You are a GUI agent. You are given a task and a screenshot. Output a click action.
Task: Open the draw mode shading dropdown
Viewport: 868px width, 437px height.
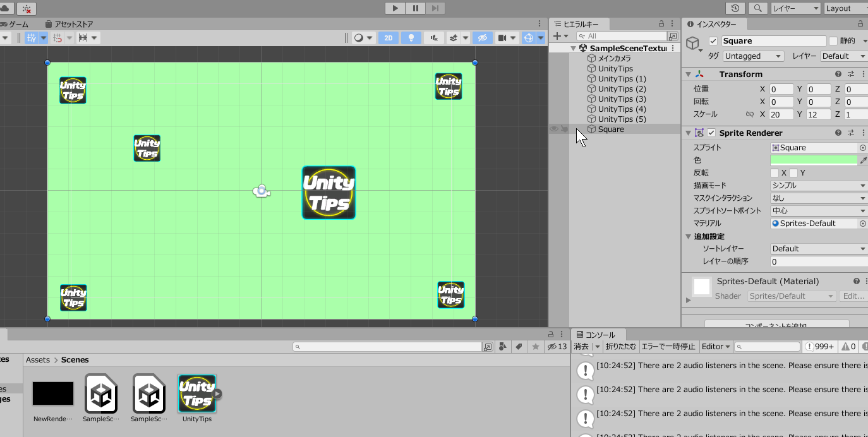click(x=363, y=38)
